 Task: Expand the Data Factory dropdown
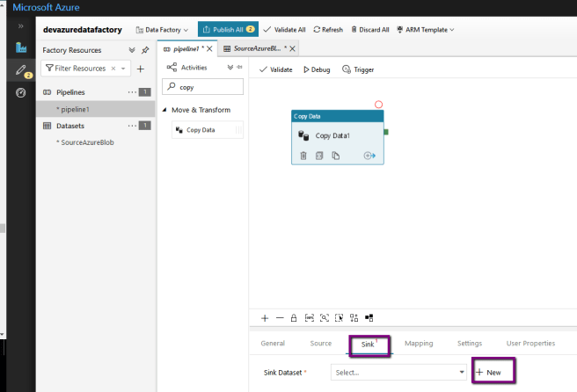click(x=162, y=30)
